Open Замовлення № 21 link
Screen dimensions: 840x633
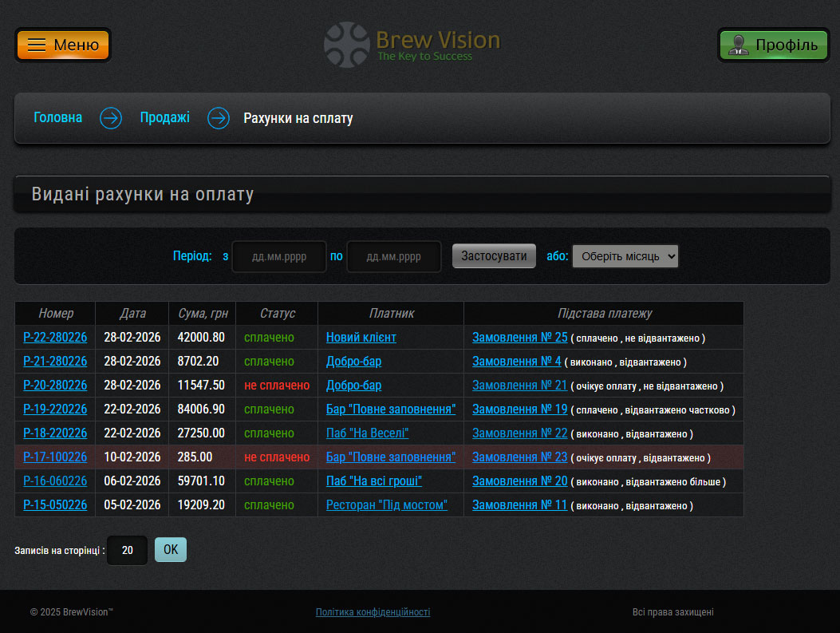click(519, 386)
